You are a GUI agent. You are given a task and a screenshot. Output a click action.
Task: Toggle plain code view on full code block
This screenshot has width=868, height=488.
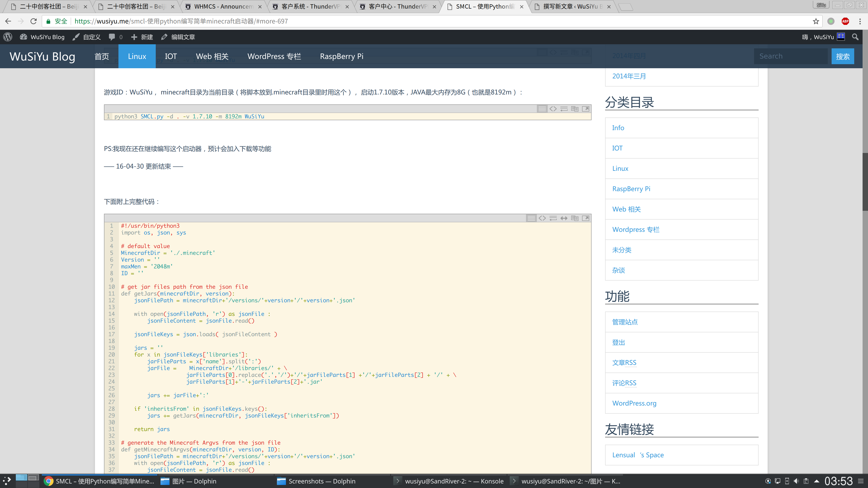pyautogui.click(x=542, y=218)
